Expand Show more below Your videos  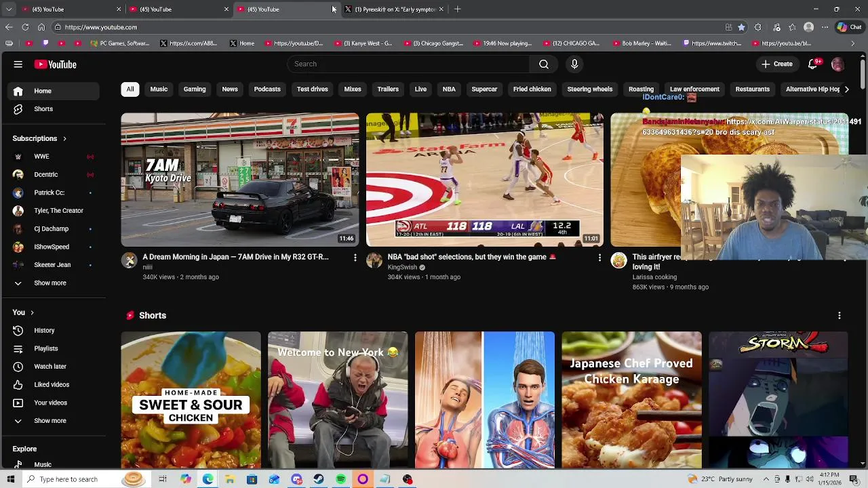[x=54, y=421]
